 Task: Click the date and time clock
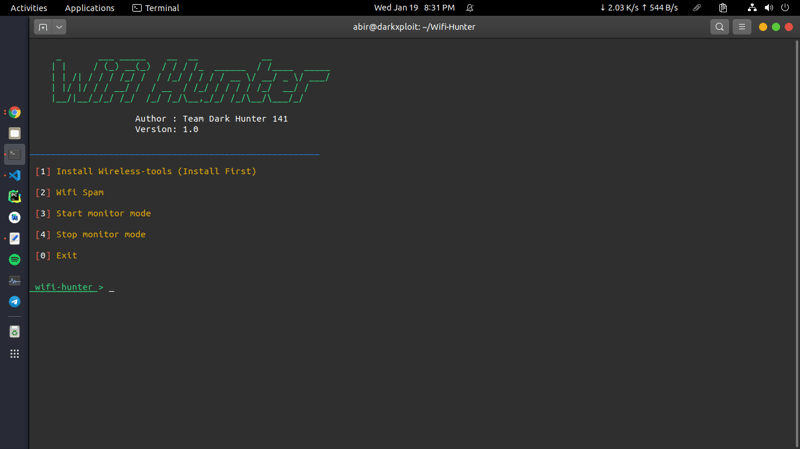pos(414,8)
